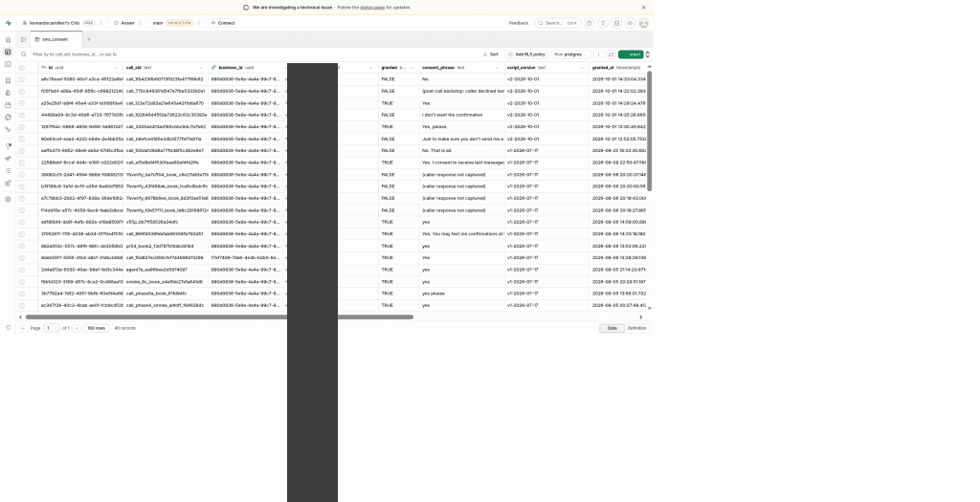The height and width of the screenshot is (502, 980).
Task: Open the Integrations icon in sidebar
Action: click(8, 183)
